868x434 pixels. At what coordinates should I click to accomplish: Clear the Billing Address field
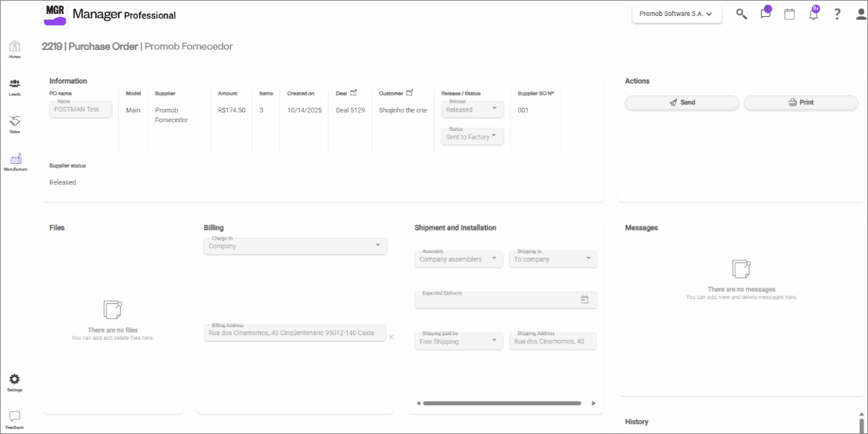391,337
